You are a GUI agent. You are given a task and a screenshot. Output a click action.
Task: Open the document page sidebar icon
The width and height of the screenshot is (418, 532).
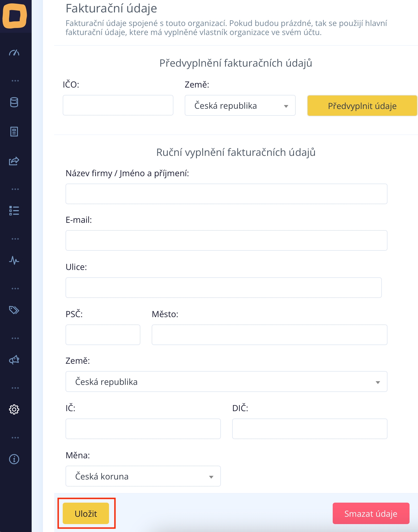[x=14, y=132]
